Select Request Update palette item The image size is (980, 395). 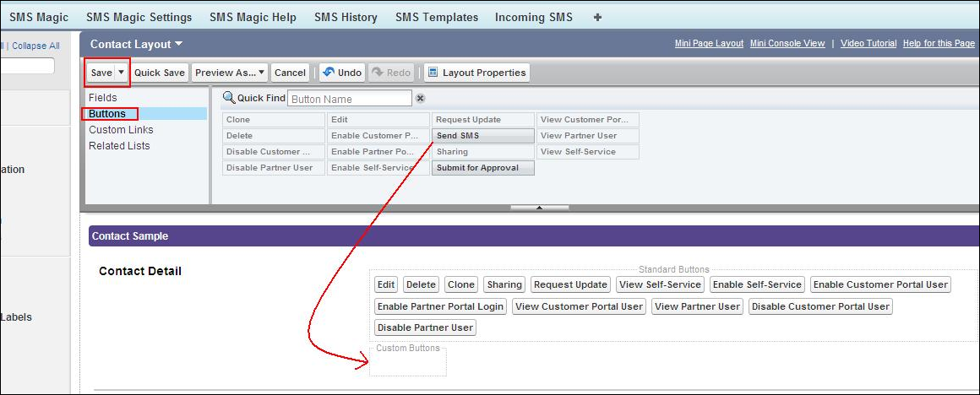(x=483, y=120)
